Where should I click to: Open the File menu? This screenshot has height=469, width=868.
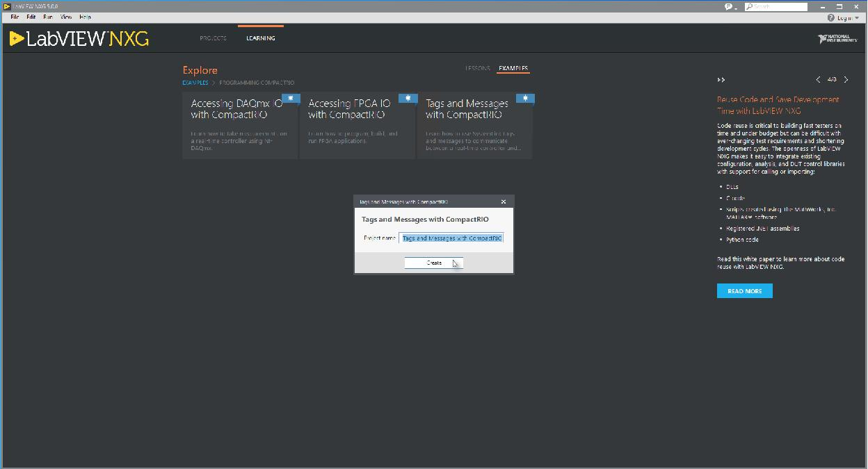coord(15,17)
